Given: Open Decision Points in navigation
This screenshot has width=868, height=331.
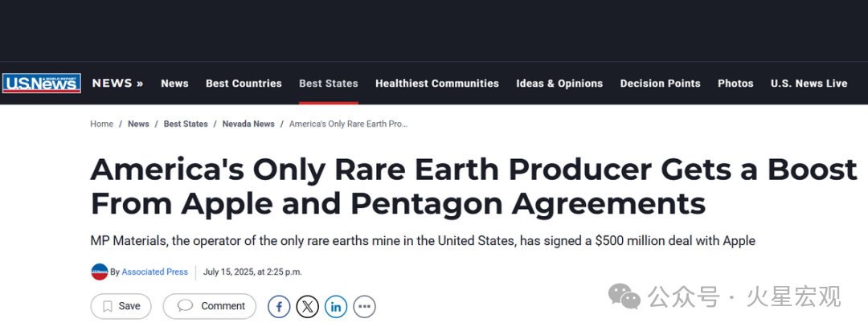Looking at the screenshot, I should [x=661, y=84].
